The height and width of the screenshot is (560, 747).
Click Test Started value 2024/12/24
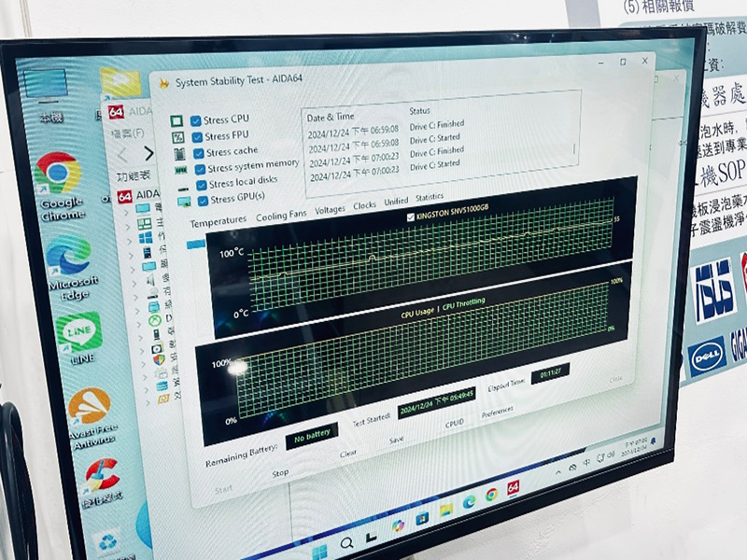tap(436, 403)
